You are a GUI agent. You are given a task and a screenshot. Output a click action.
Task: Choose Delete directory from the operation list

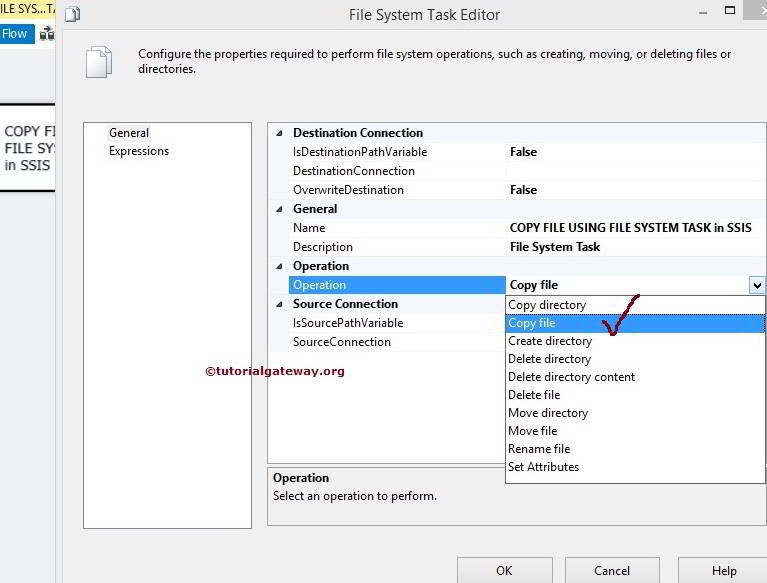pyautogui.click(x=635, y=359)
